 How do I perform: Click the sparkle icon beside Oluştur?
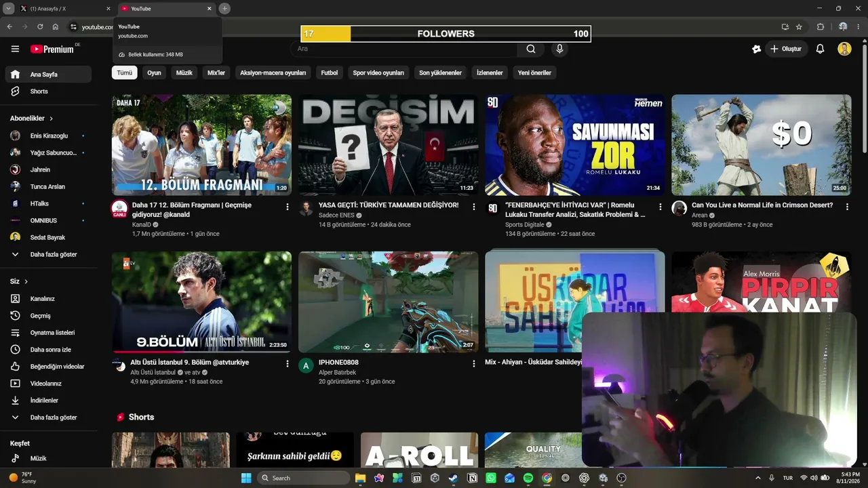tap(757, 49)
